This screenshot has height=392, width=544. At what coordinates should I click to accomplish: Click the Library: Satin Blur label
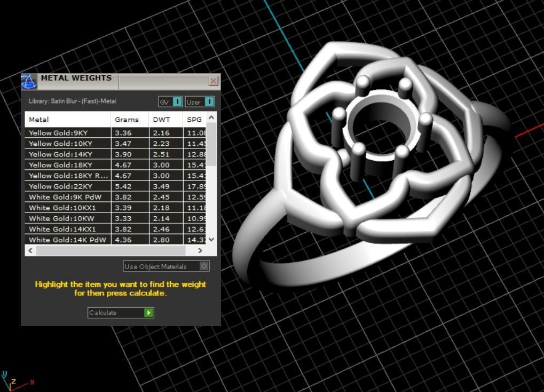(x=73, y=101)
